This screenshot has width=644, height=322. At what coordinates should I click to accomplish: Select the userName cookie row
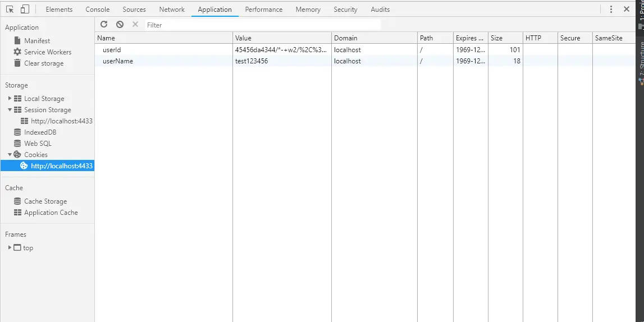pyautogui.click(x=365, y=61)
